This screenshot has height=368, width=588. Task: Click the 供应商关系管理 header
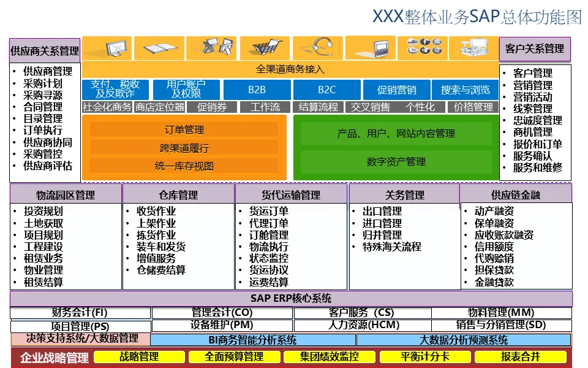click(x=45, y=50)
